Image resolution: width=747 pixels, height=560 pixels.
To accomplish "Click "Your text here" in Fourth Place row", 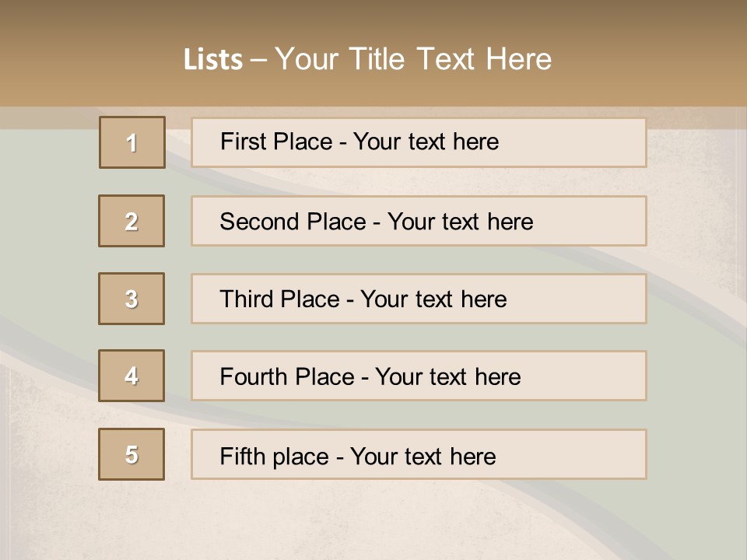I will pyautogui.click(x=447, y=377).
